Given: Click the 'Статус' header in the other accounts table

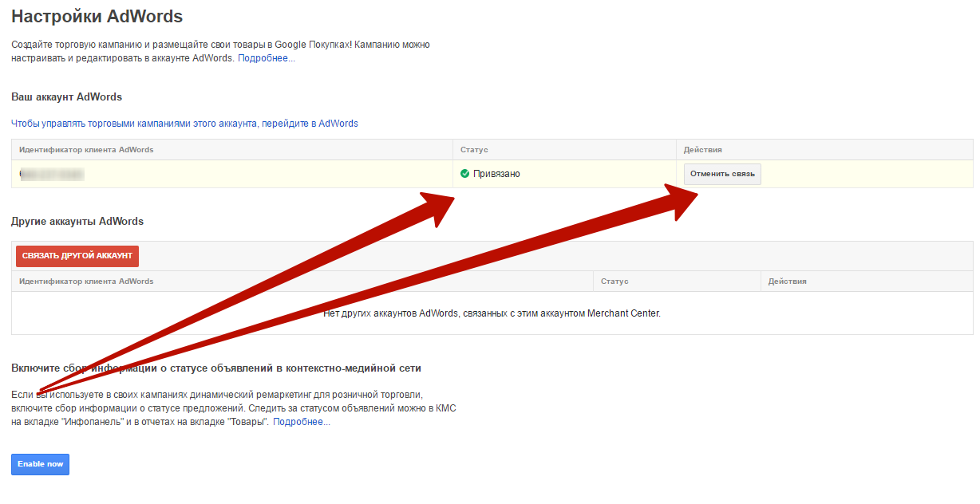Looking at the screenshot, I should (x=614, y=282).
